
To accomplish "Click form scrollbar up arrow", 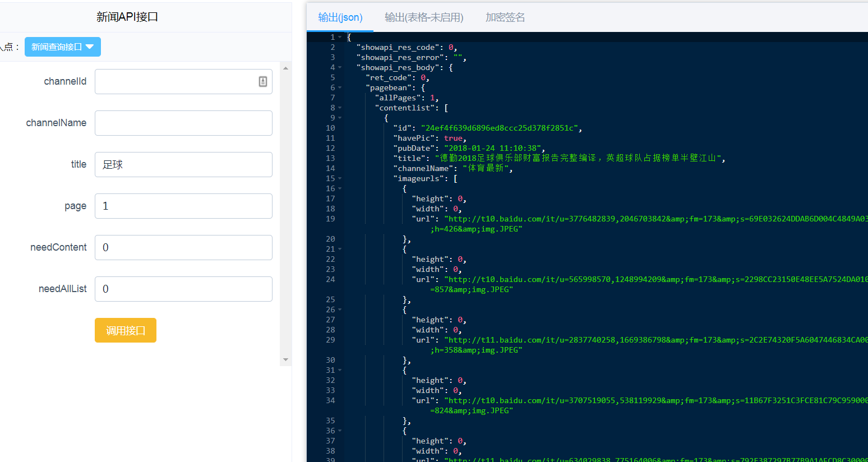I will pos(285,68).
